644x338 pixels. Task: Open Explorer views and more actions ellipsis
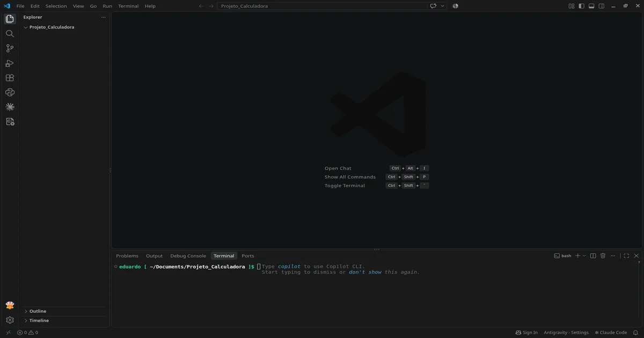pos(104,17)
